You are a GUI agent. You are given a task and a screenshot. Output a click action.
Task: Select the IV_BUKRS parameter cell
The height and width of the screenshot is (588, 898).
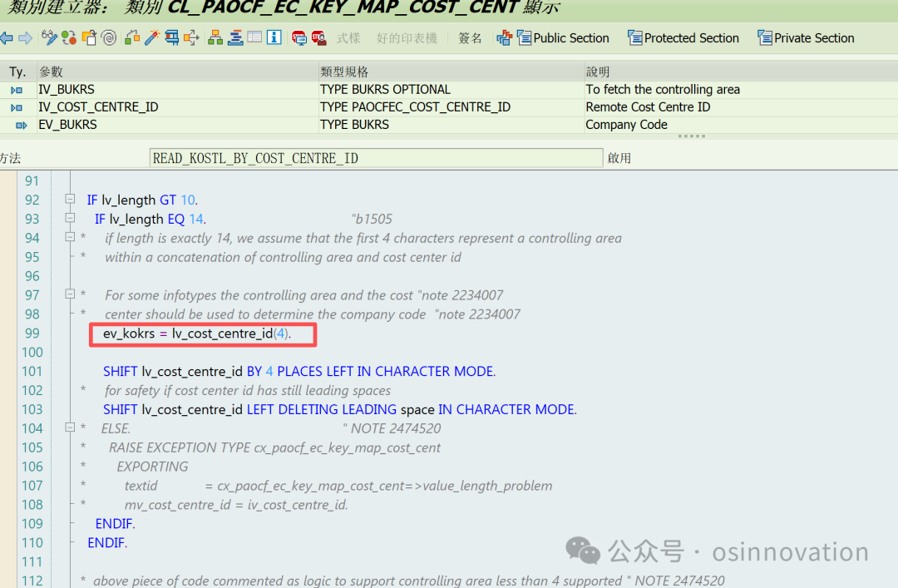[178, 89]
